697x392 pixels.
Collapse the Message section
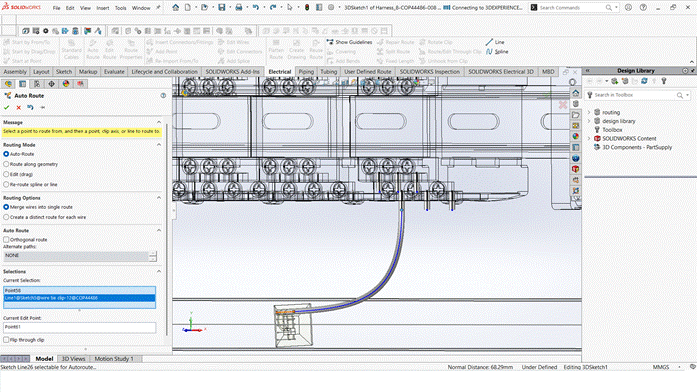[x=159, y=122]
